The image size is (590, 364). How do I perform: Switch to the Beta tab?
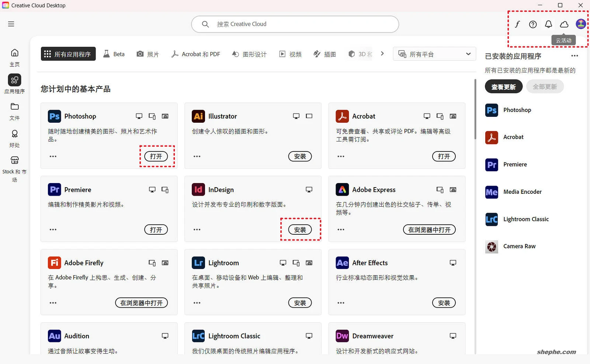click(x=114, y=54)
